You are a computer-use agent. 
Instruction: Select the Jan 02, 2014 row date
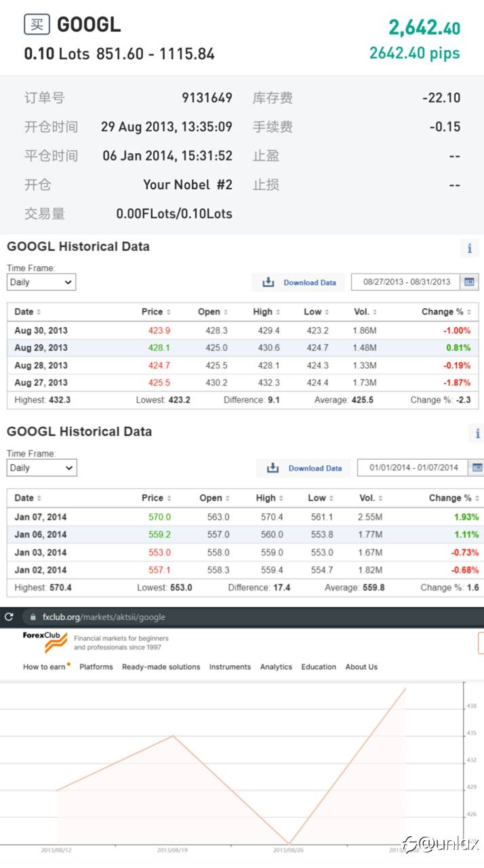point(41,570)
